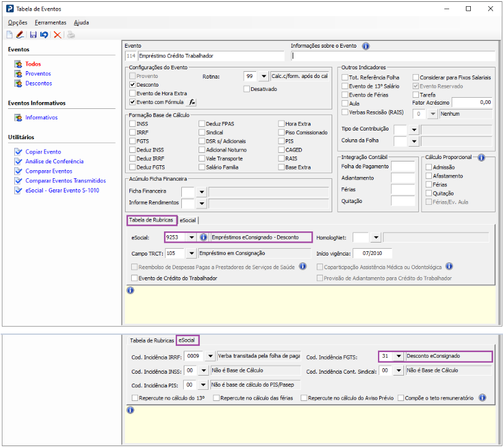The width and height of the screenshot is (503, 448).
Task: Click the Print toolbar icon
Action: [x=71, y=35]
